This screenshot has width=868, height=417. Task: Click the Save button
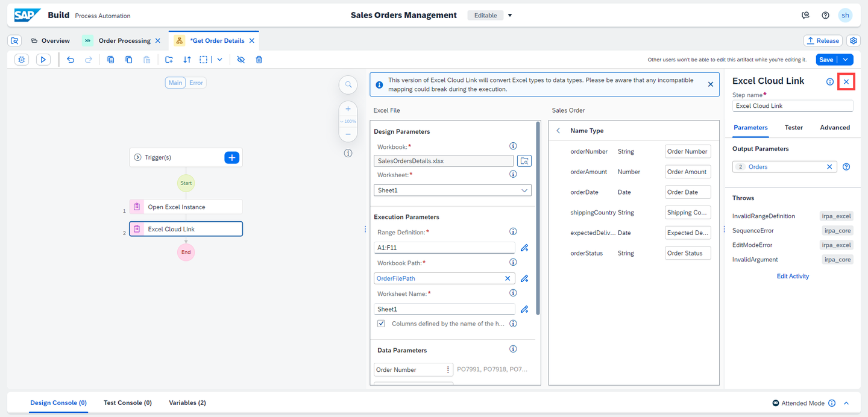[x=826, y=60]
